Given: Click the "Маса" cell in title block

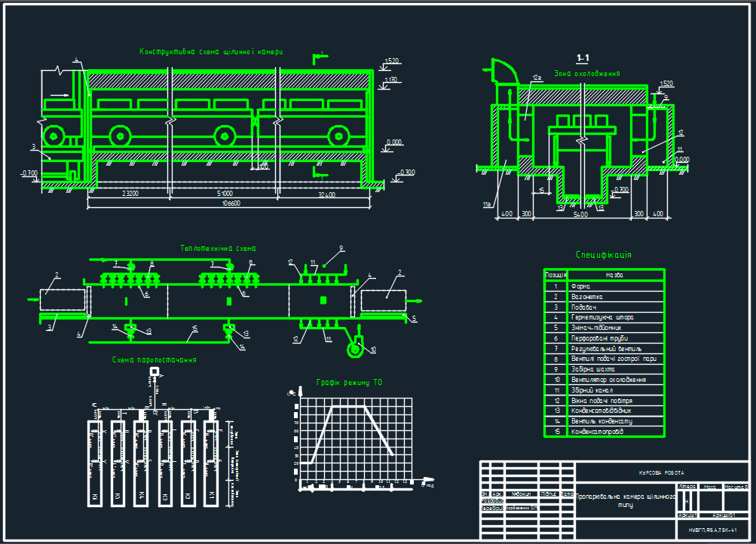Looking at the screenshot, I should point(710,487).
